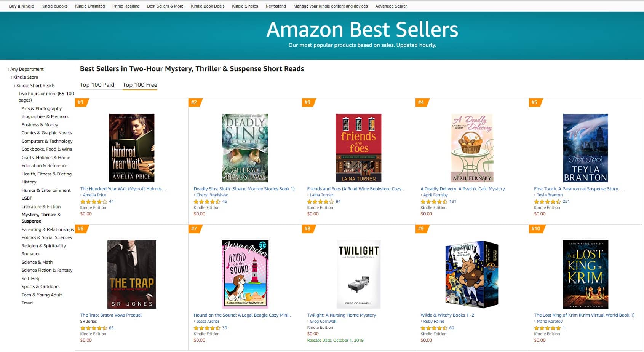Click the star rating for Deadly Sins: Sloth
The height and width of the screenshot is (352, 644).
[207, 202]
